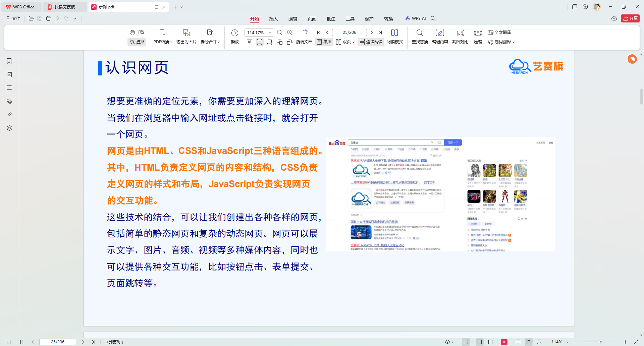Image resolution: width=644 pixels, height=346 pixels.
Task: Jump to first page in toolbar
Action: 319,33
